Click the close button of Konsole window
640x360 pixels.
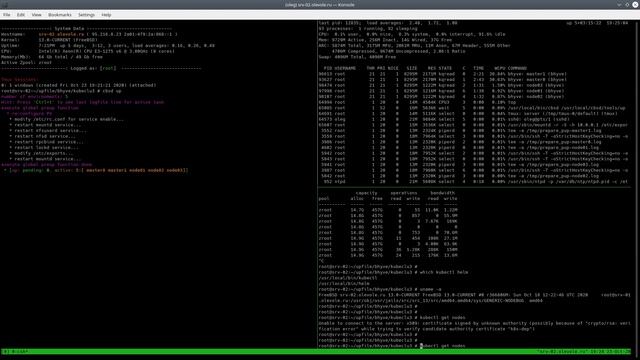click(x=635, y=4)
